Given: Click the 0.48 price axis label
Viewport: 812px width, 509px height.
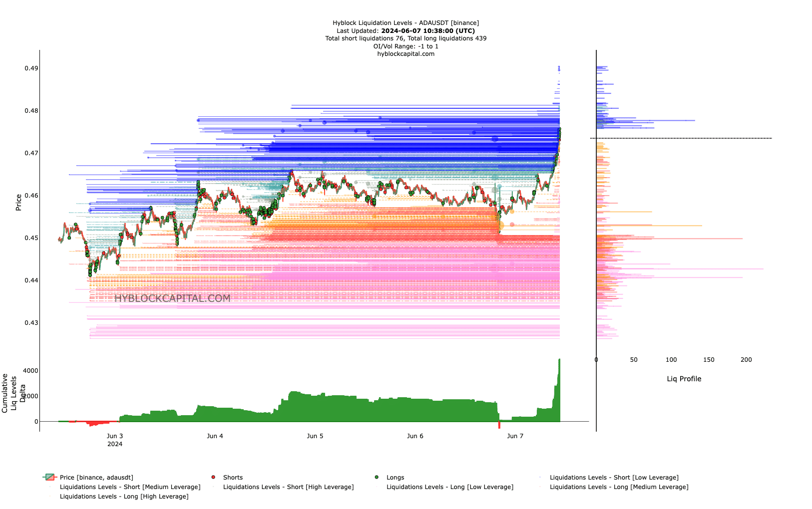Looking at the screenshot, I should point(31,111).
